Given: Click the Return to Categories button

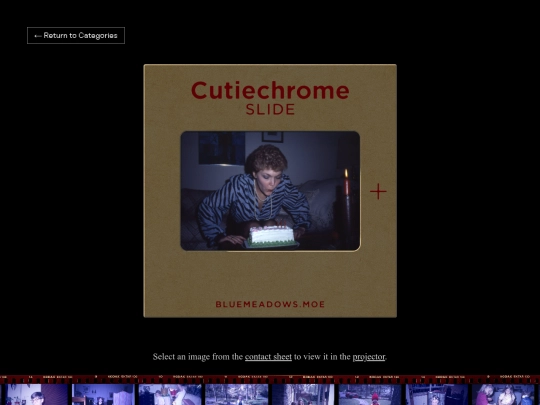Looking at the screenshot, I should [76, 35].
